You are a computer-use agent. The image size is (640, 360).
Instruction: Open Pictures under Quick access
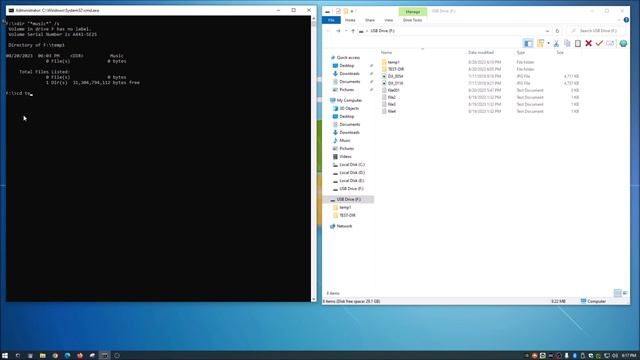coord(347,90)
